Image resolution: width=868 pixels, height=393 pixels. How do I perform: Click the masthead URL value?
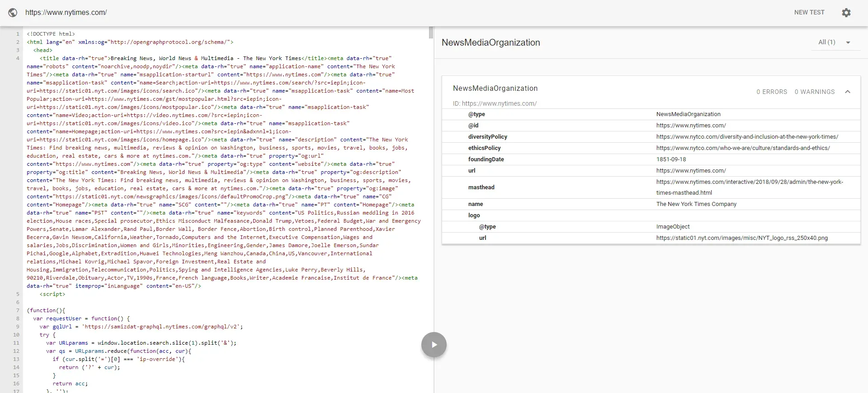pyautogui.click(x=750, y=187)
